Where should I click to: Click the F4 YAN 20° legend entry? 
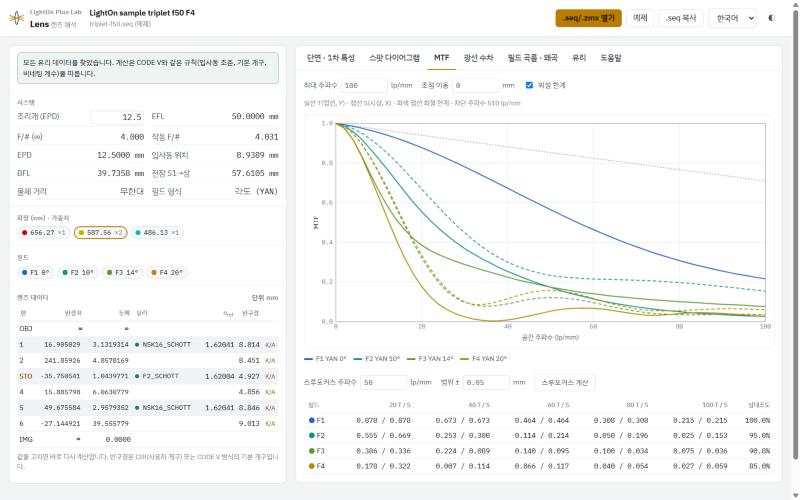[484, 359]
